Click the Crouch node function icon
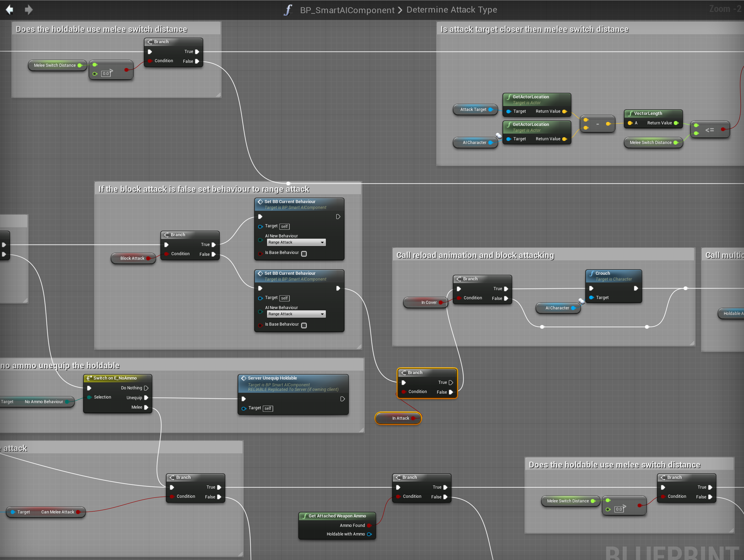 (x=592, y=273)
